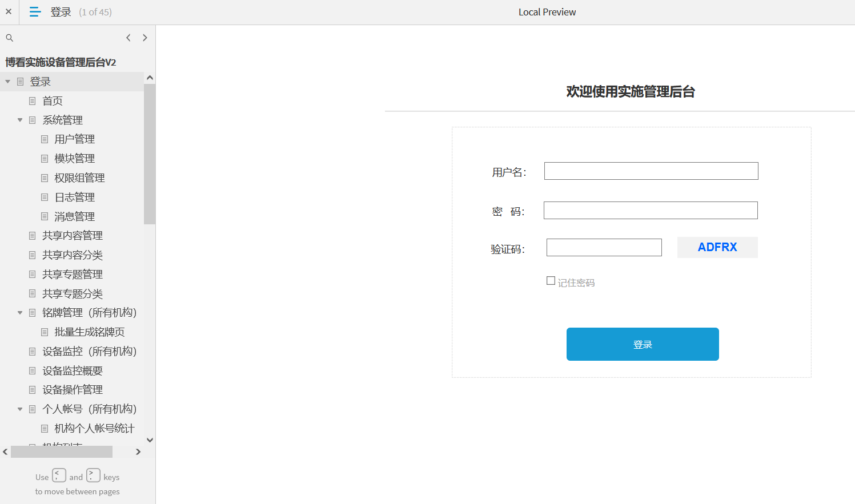This screenshot has height=504, width=855.
Task: Open the sitemap search magnifier icon
Action: pyautogui.click(x=9, y=38)
